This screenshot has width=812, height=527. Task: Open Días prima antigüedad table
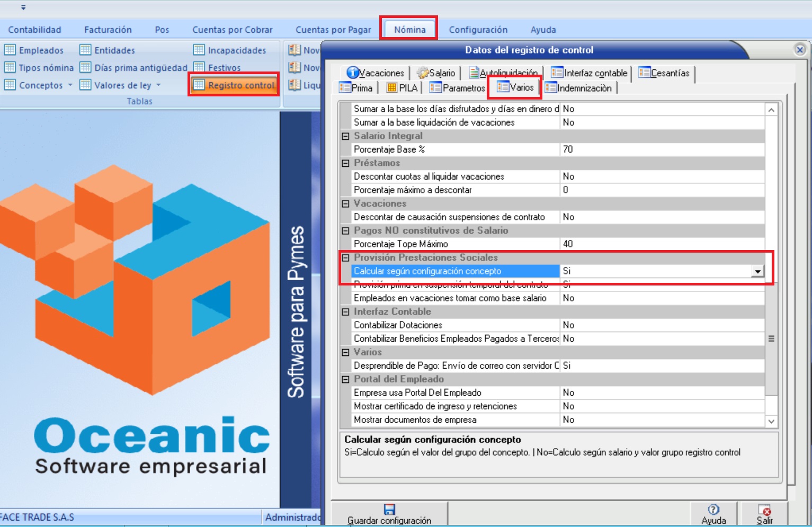click(85, 68)
